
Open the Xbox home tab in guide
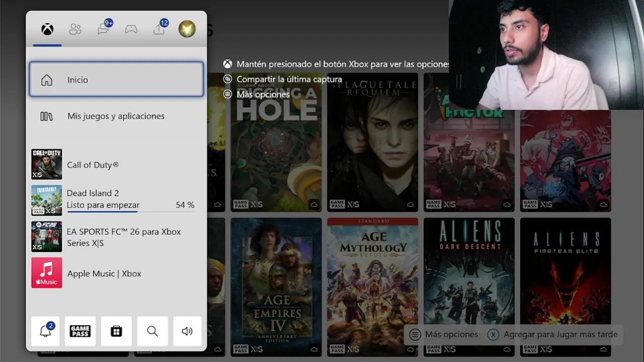(x=47, y=29)
